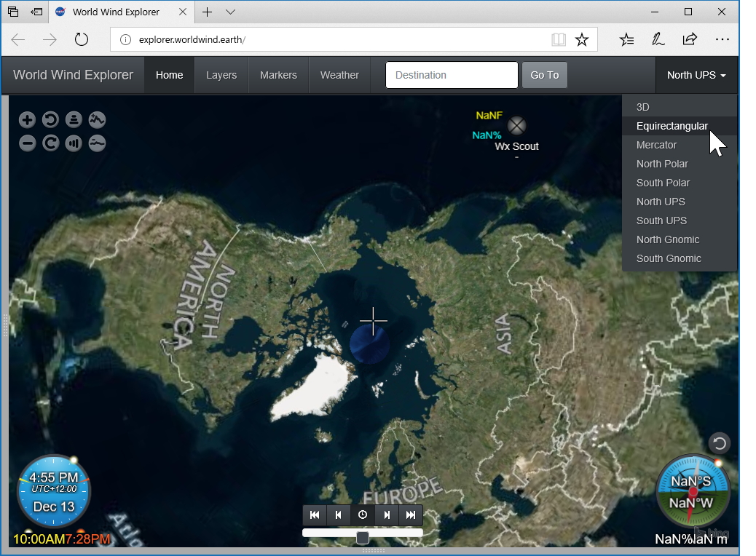Pick North UPS from the projection list
This screenshot has height=556, width=756.
coord(680,202)
